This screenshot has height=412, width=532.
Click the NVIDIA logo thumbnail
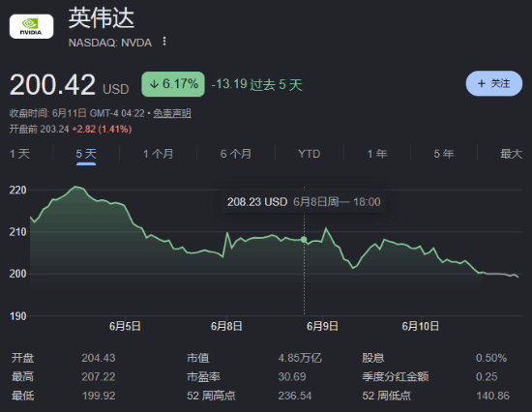(x=31, y=26)
